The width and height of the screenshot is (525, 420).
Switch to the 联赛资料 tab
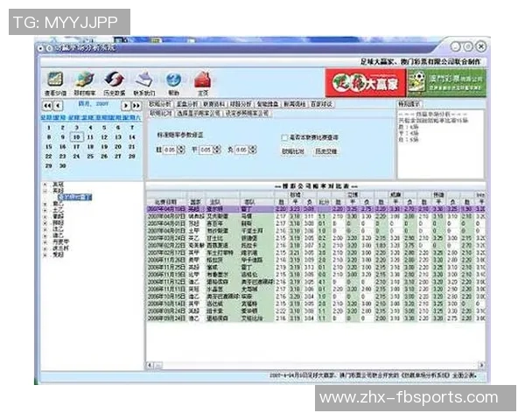pos(213,103)
